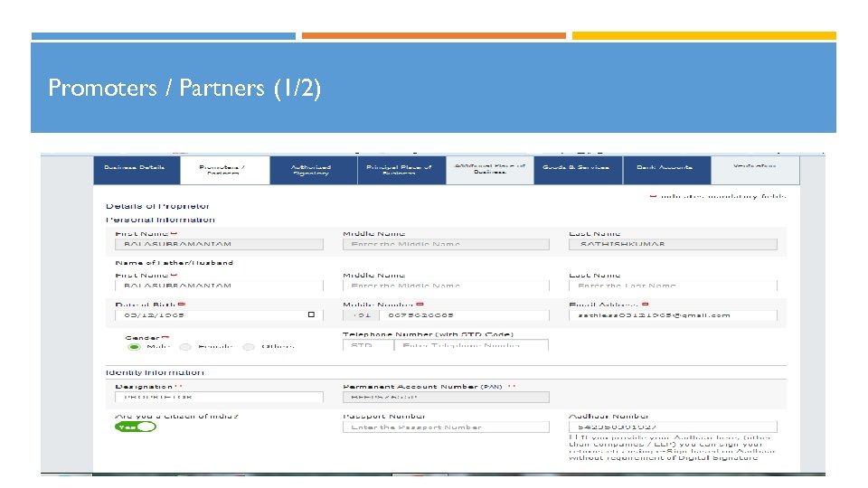This screenshot has height=488, width=868.
Task: Click the Are you a citizen of India label
Action: click(x=176, y=416)
